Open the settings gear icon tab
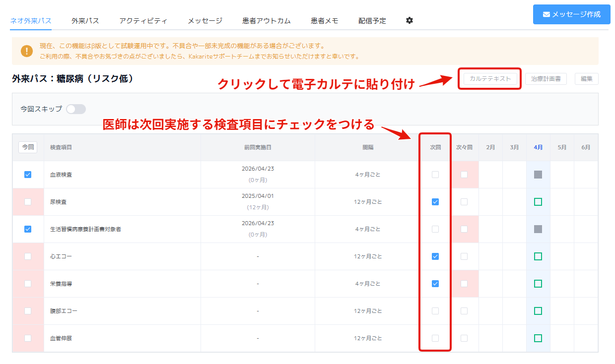615x364 pixels. click(x=409, y=20)
